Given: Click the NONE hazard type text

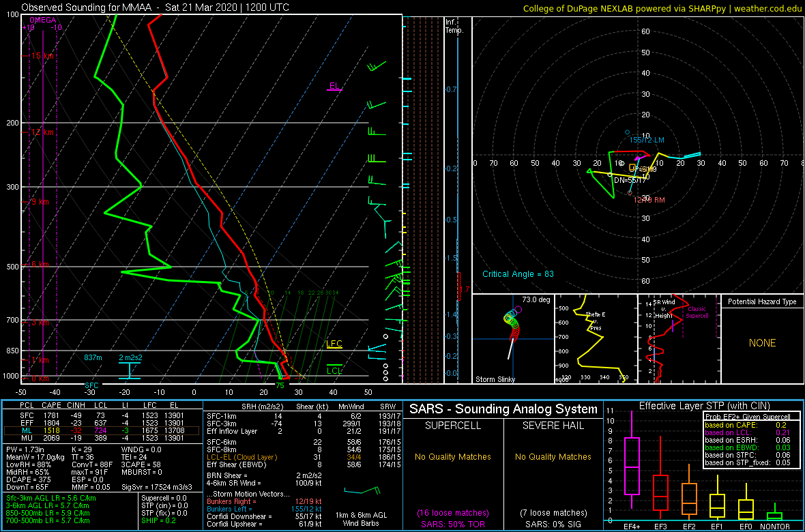Looking at the screenshot, I should [762, 343].
